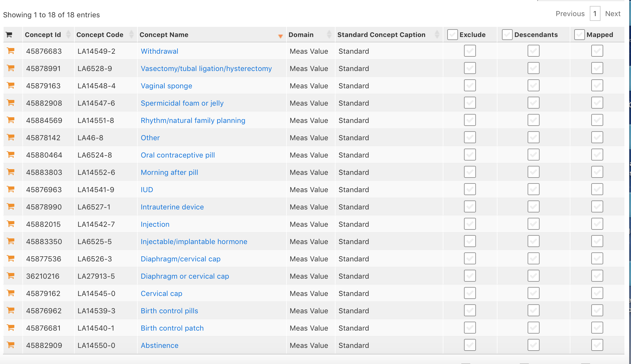Viewport: 631px width, 364px height.
Task: Enable Mapped checkbox for Birth control patch
Action: (x=597, y=328)
